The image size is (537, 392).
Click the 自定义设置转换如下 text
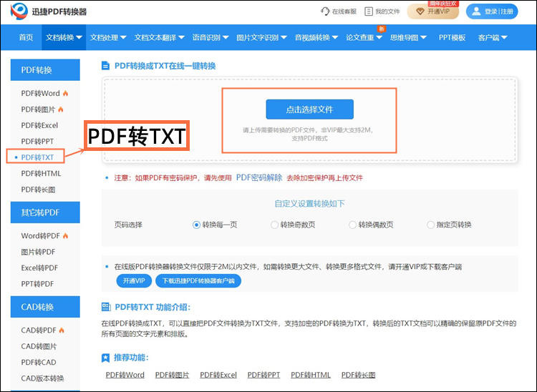(309, 204)
